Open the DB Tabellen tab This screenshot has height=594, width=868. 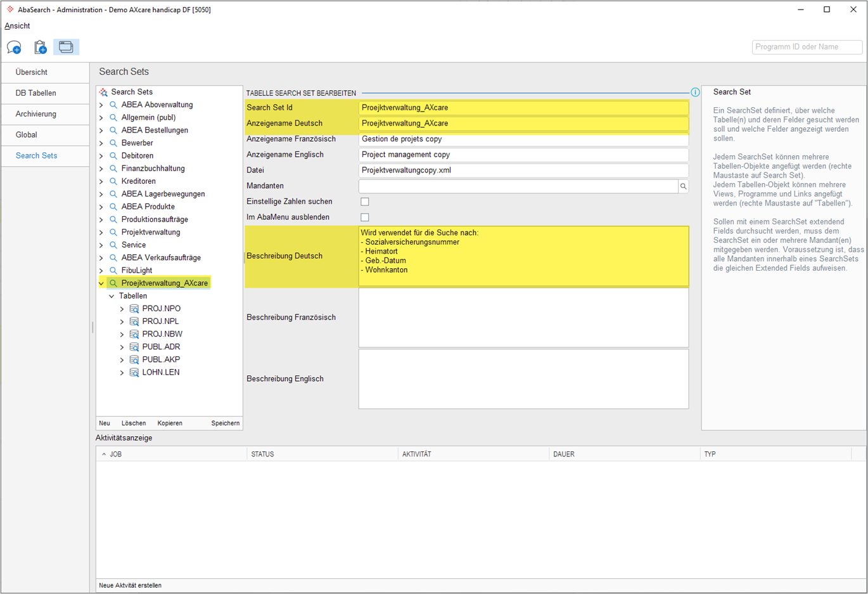pyautogui.click(x=45, y=93)
